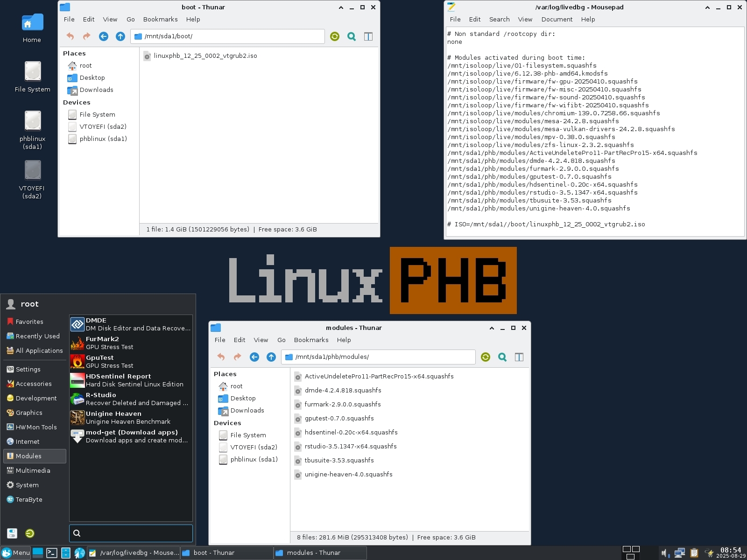Open HWMon Tools category
This screenshot has height=560, width=747.
tap(35, 427)
